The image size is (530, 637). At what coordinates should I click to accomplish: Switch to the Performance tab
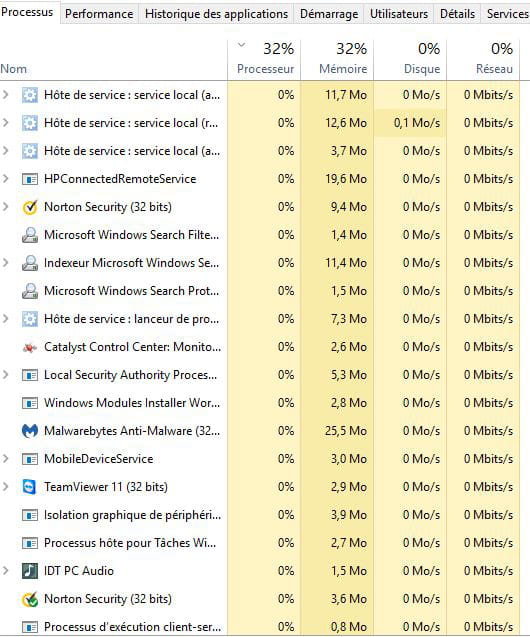pos(99,14)
